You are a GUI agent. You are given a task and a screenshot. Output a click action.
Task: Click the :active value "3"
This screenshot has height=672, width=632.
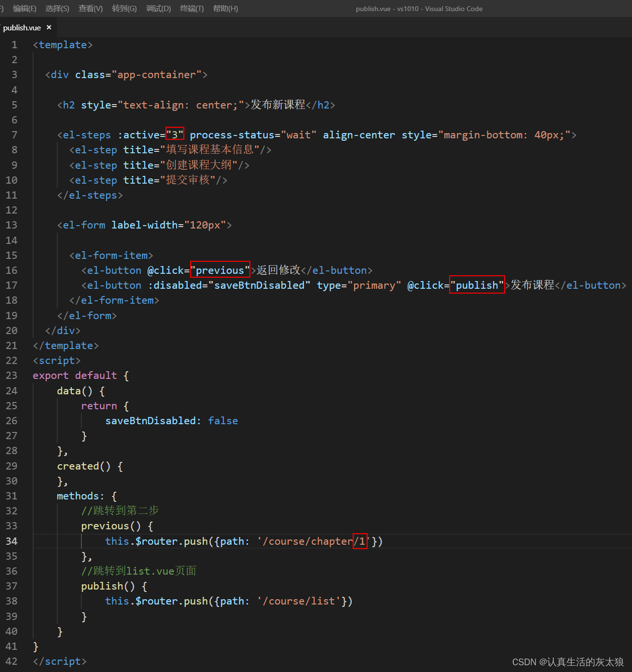point(175,135)
